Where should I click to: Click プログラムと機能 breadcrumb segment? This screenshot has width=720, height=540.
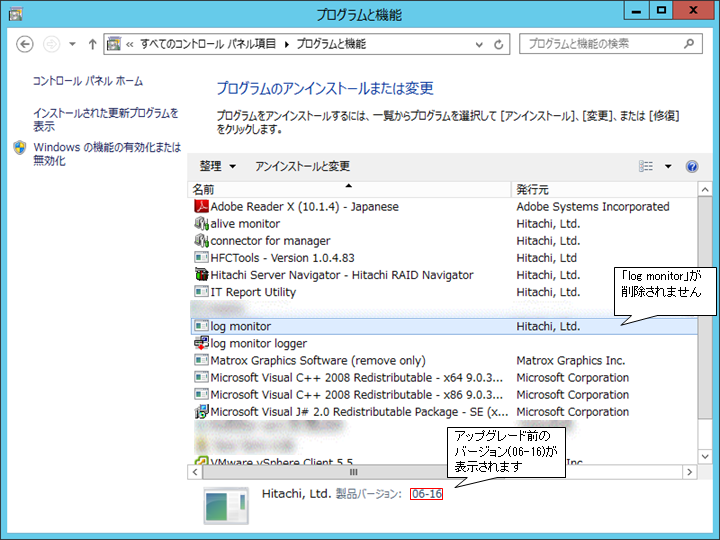pyautogui.click(x=331, y=44)
